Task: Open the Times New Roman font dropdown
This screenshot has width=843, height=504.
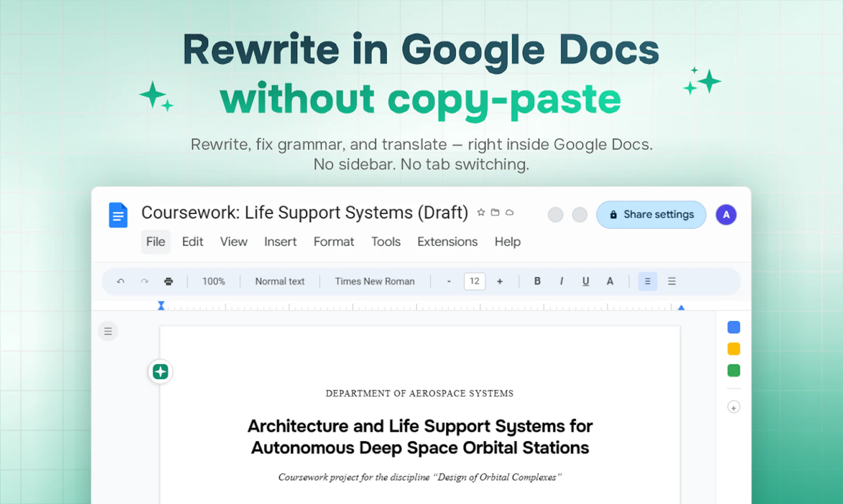Action: pyautogui.click(x=375, y=281)
